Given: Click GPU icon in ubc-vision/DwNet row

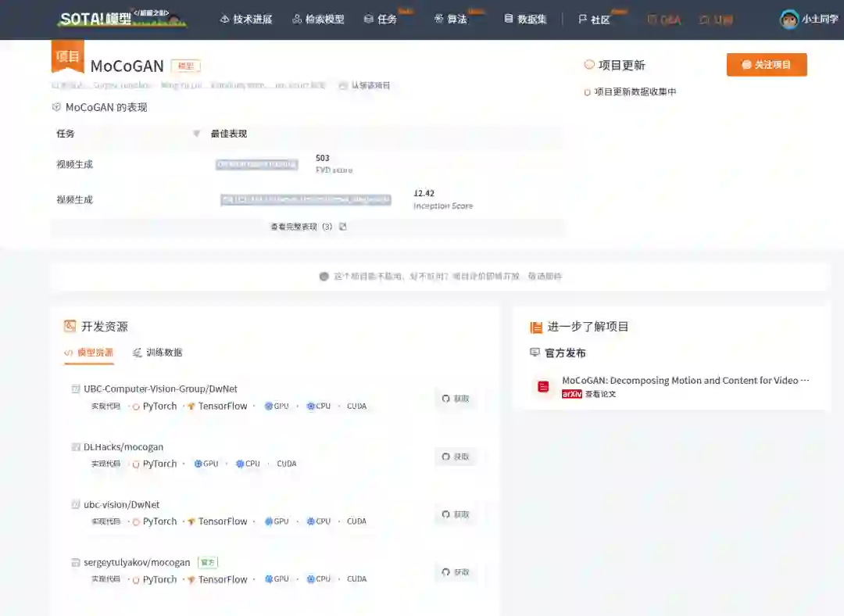Looking at the screenshot, I should point(269,521).
